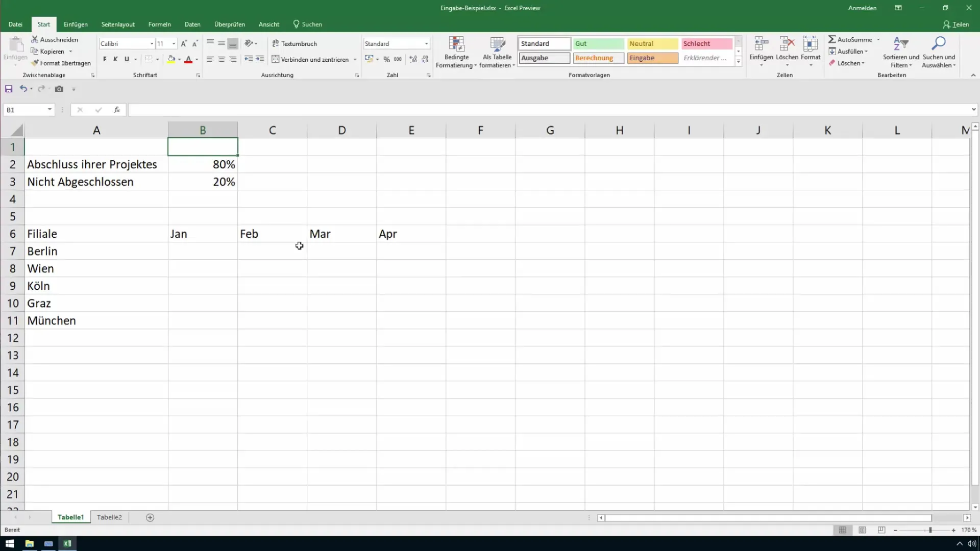Select the Start ribbon tab
This screenshot has width=980, height=551.
[x=43, y=24]
